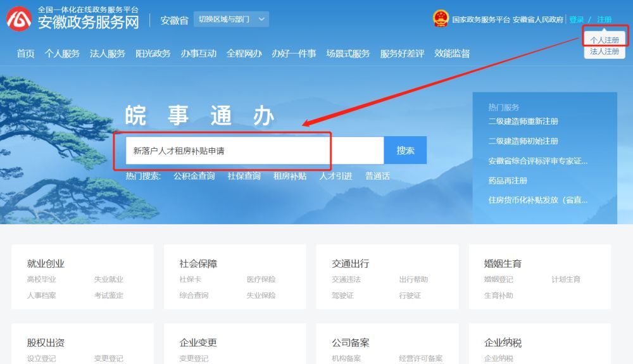Click 设立登记 under 股权出资
The image size is (633, 364).
(x=42, y=358)
